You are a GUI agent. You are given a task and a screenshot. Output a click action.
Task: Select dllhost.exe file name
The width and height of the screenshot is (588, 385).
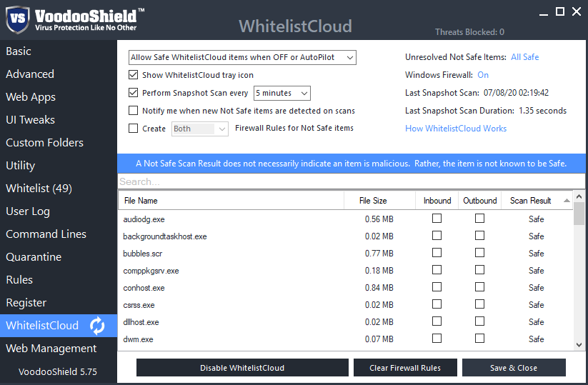pos(141,322)
